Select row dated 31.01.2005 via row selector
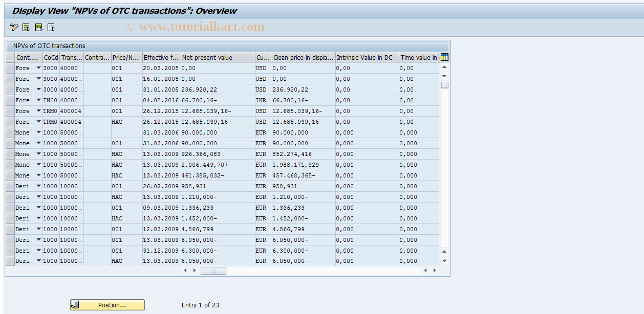This screenshot has height=314, width=644. coord(10,89)
